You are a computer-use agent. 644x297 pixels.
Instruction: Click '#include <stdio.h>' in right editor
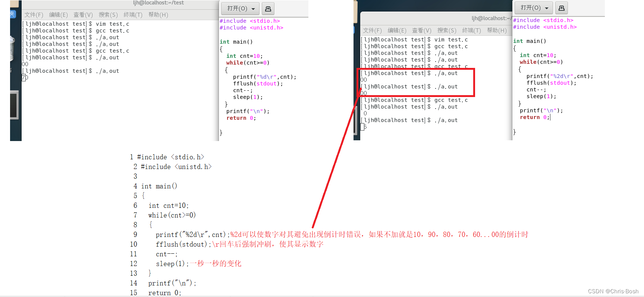tap(543, 20)
